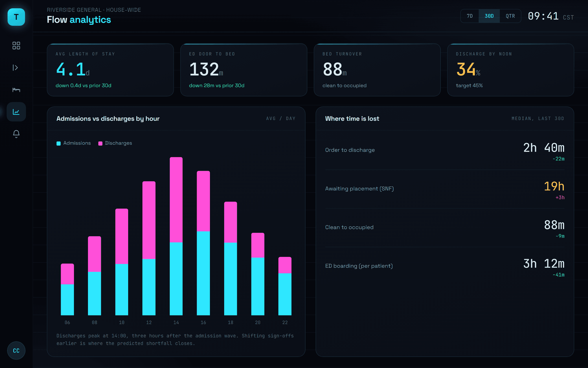Click the 'down 28m vs prior 30d' text
Image resolution: width=588 pixels, height=368 pixels.
pos(217,85)
